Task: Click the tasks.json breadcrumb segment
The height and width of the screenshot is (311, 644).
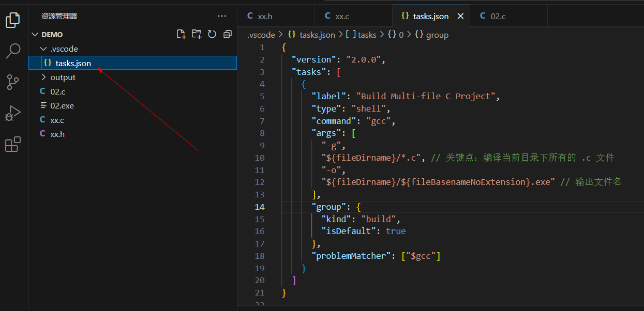Action: (311, 35)
